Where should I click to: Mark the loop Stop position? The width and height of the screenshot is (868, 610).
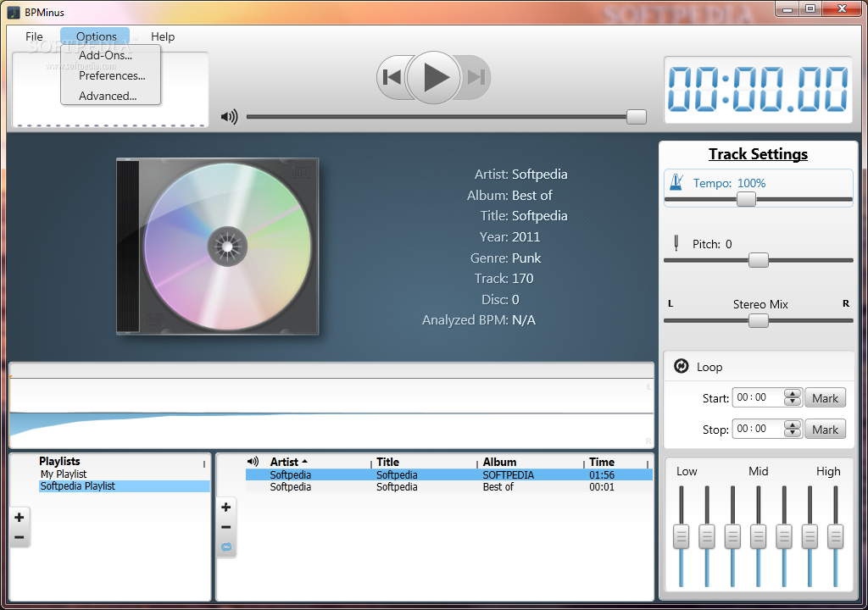coord(825,430)
